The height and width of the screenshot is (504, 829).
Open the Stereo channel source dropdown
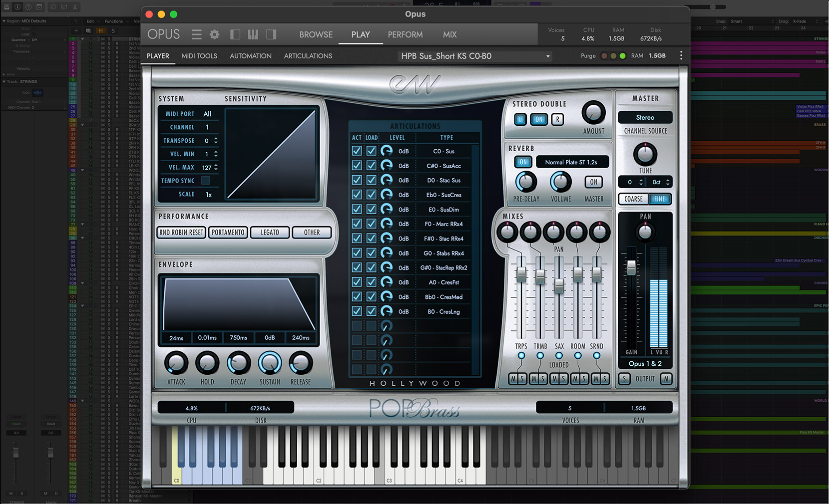645,117
